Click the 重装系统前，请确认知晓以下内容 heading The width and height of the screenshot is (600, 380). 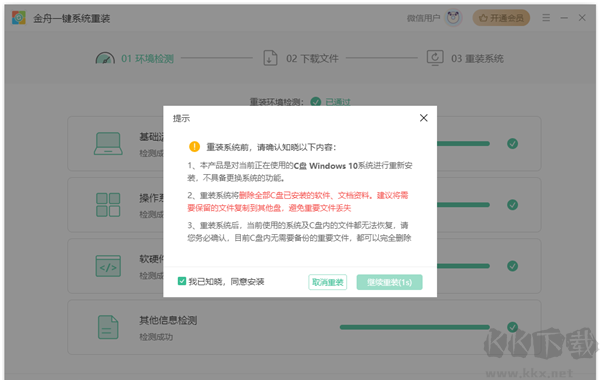(x=271, y=147)
